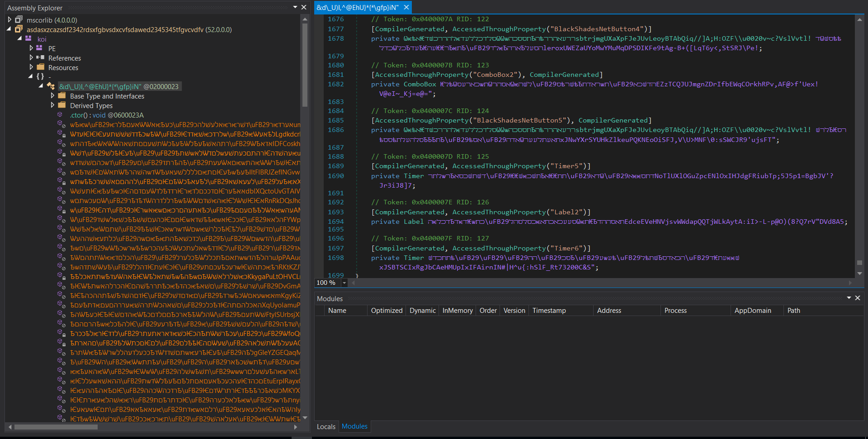The width and height of the screenshot is (868, 439).
Task: Click the Derived Types folder icon
Action: click(62, 105)
